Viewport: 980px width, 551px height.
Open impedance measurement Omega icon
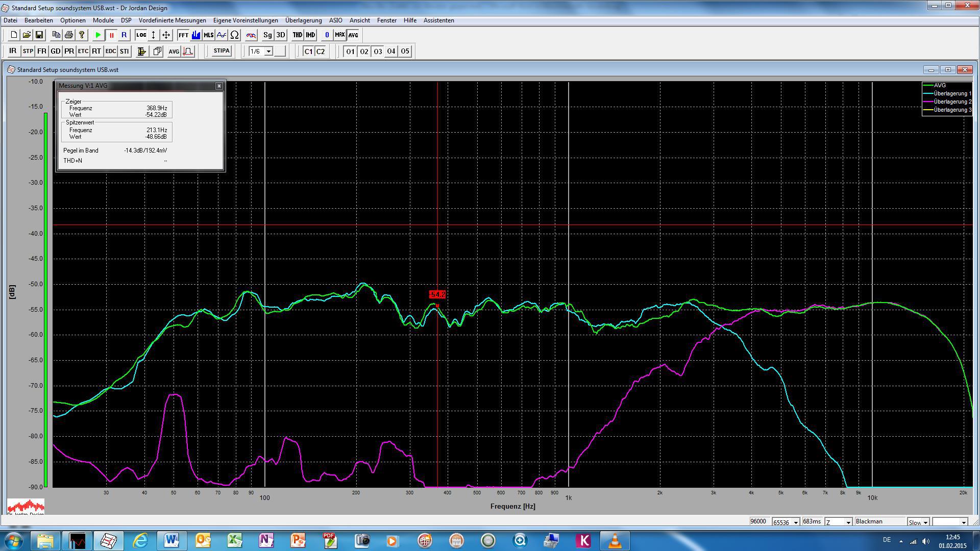click(234, 35)
